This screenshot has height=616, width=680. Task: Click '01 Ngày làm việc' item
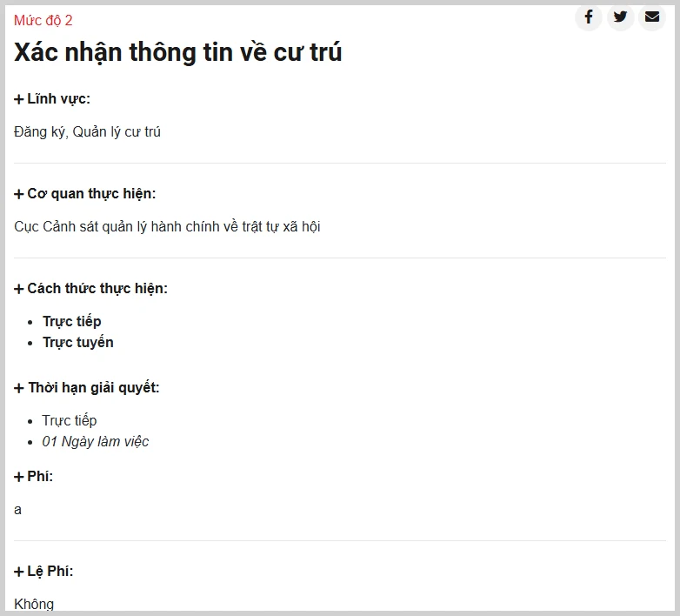(96, 442)
